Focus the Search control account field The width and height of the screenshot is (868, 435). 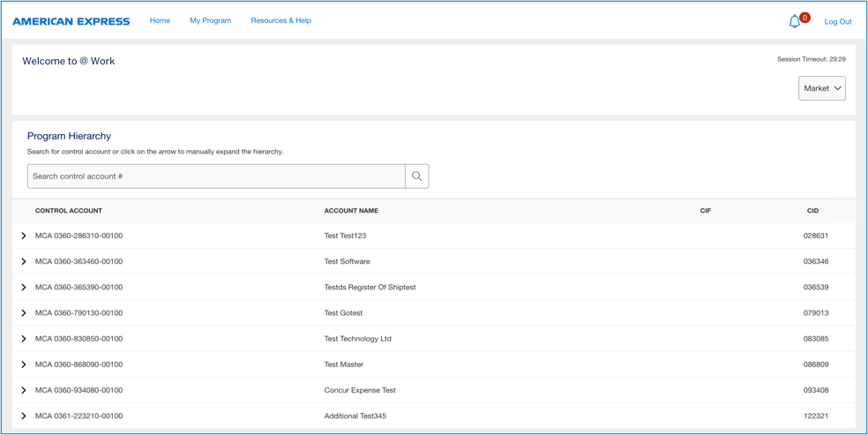216,176
